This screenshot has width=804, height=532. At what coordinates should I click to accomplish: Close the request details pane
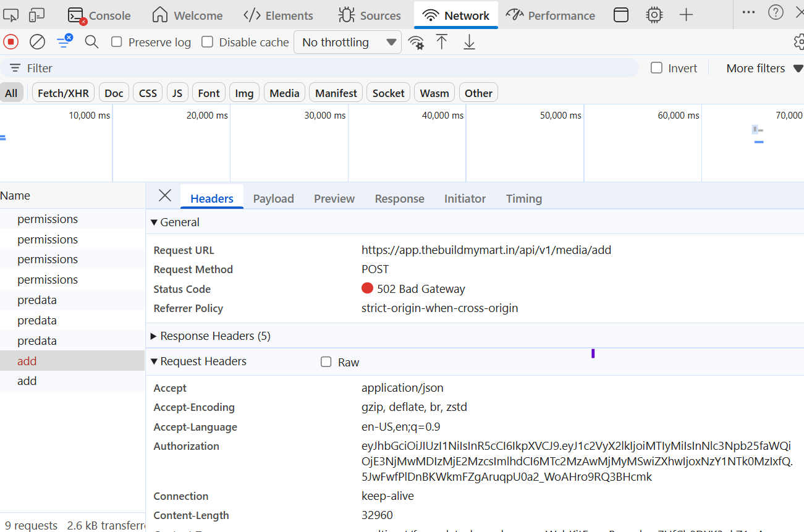(165, 196)
